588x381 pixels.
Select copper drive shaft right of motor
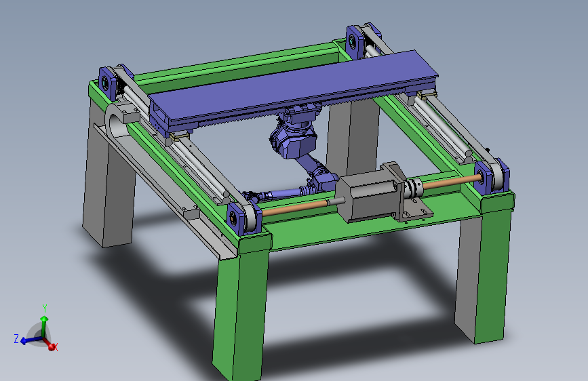[x=452, y=181]
